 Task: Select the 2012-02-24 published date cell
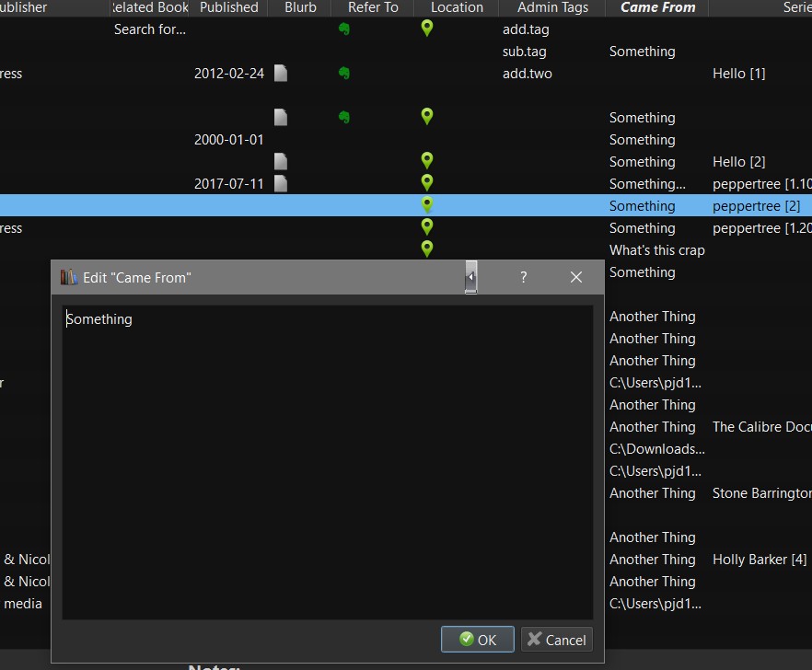click(229, 74)
